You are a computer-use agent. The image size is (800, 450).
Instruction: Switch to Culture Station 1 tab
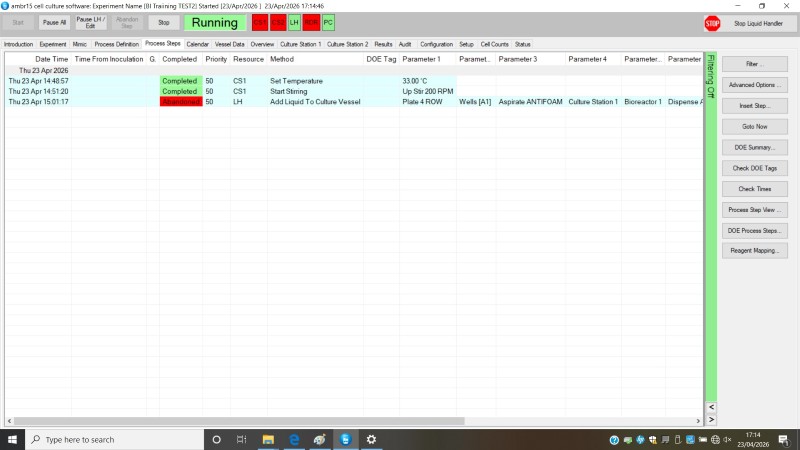click(301, 44)
